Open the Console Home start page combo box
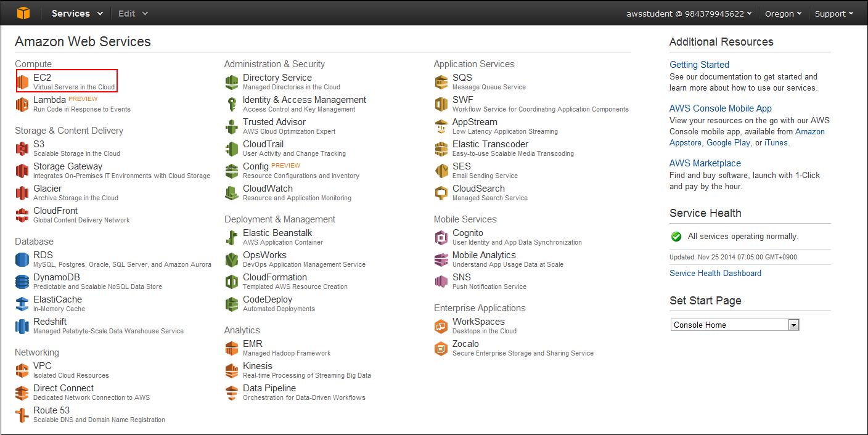The image size is (868, 435). 735,325
